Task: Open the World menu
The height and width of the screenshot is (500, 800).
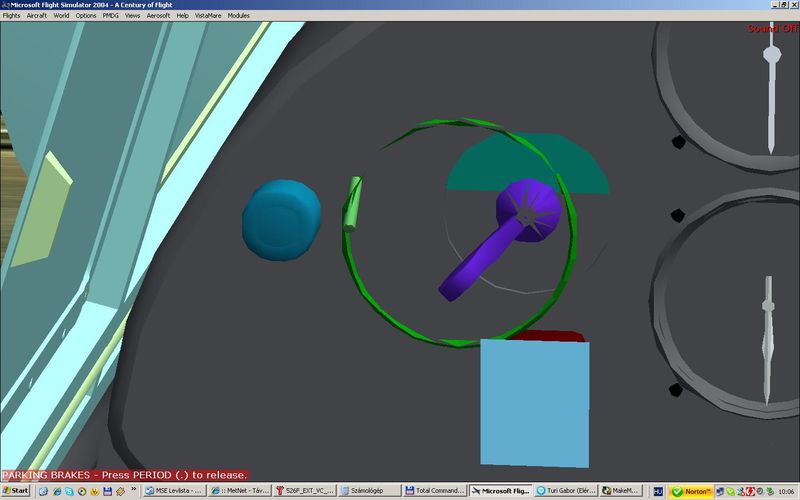Action: (x=61, y=16)
